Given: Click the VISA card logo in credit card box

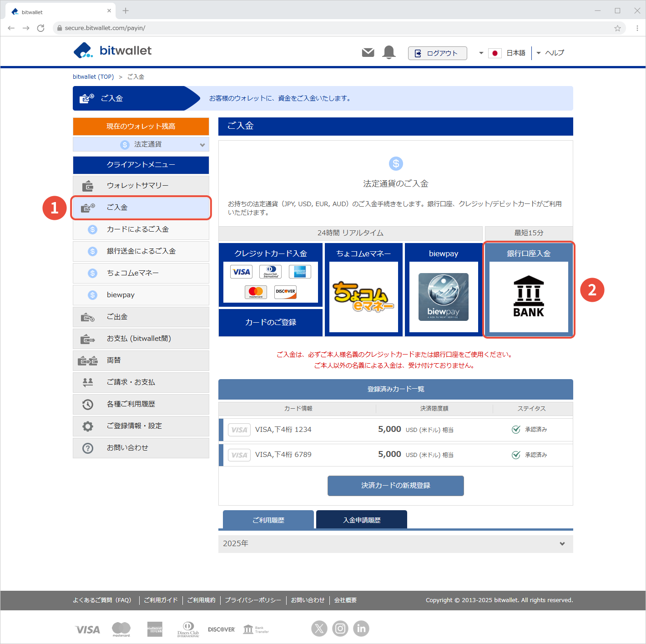Looking at the screenshot, I should (241, 272).
